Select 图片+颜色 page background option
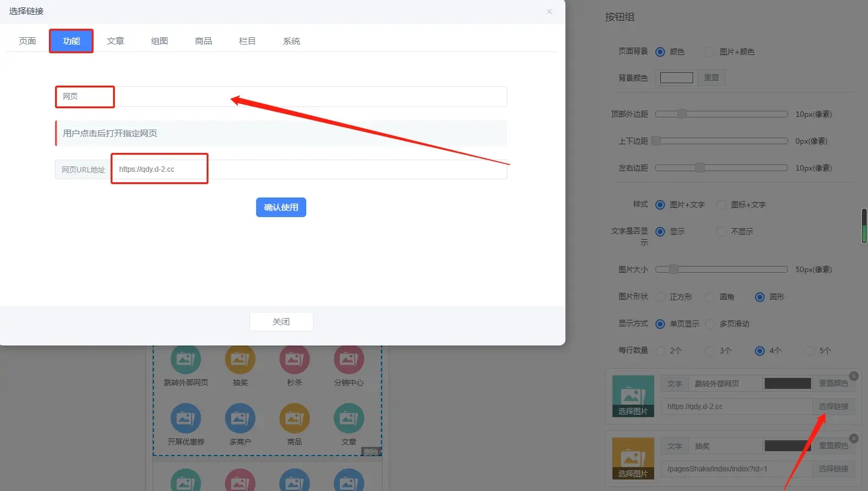The height and width of the screenshot is (491, 868). coord(710,52)
